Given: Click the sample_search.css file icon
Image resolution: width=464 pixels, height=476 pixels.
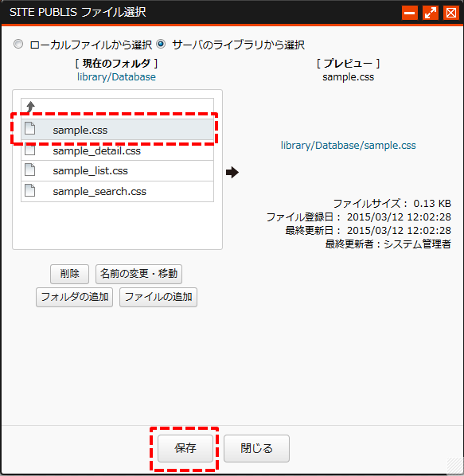Looking at the screenshot, I should (29, 190).
